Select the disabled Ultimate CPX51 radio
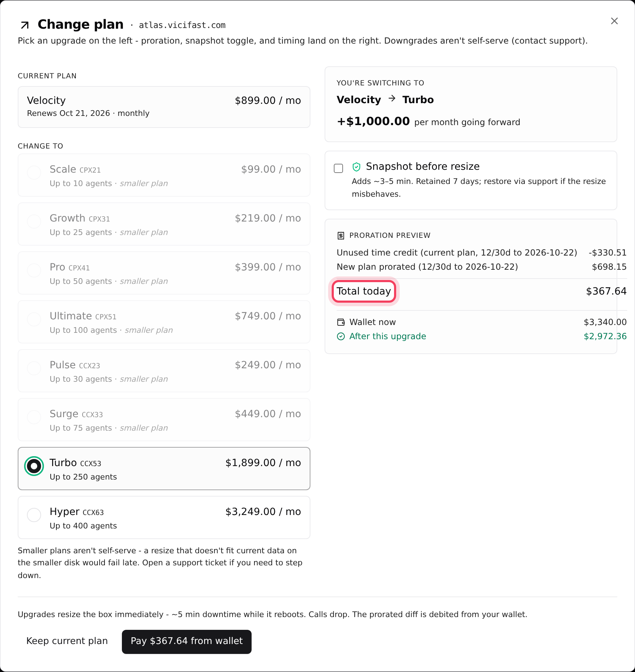Image resolution: width=635 pixels, height=672 pixels. [34, 319]
